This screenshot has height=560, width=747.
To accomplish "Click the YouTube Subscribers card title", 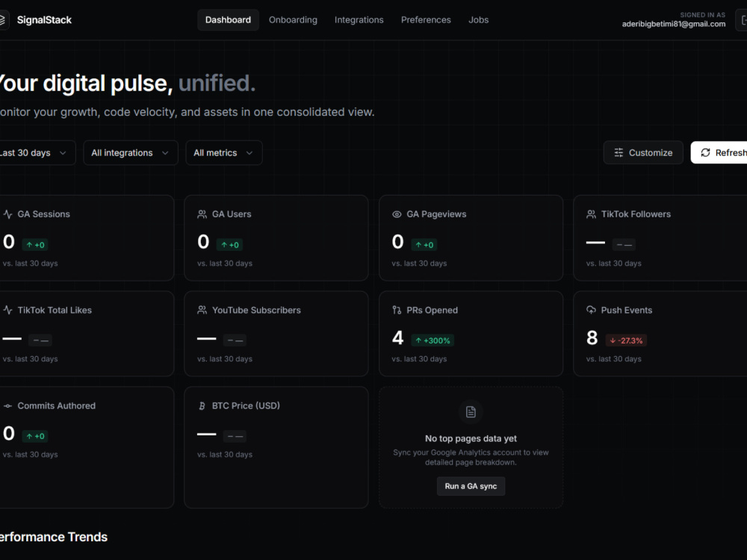I will click(x=256, y=310).
